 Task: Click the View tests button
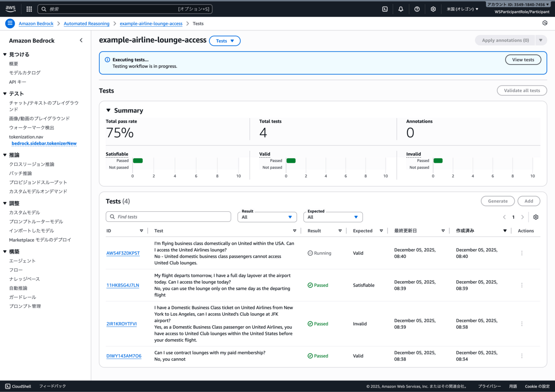(523, 60)
